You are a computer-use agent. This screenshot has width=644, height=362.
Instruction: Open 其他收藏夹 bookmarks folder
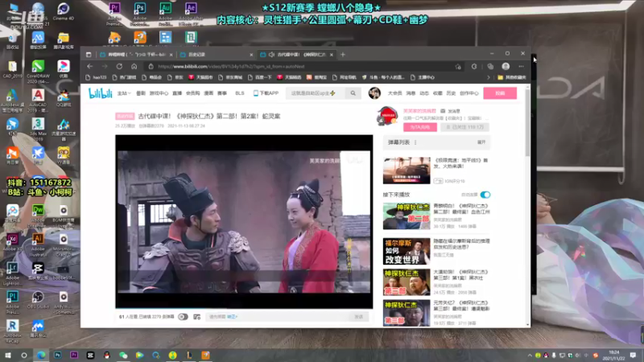point(512,77)
